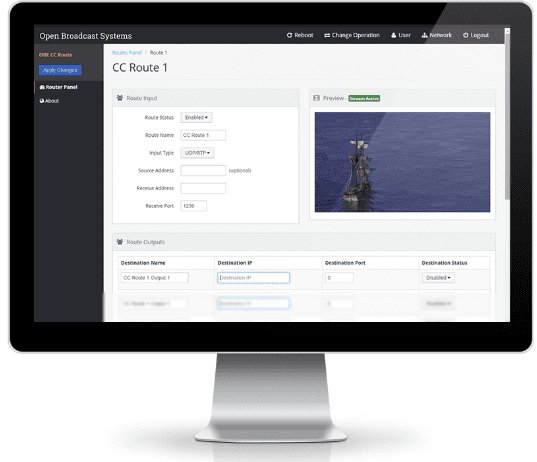Open the User menu item

[401, 35]
